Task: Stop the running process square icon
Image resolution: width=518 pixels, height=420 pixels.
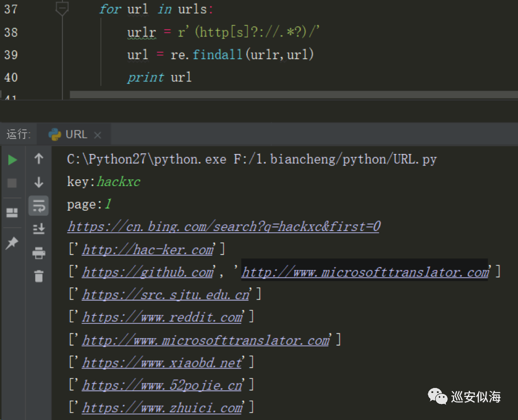Action: pos(12,183)
